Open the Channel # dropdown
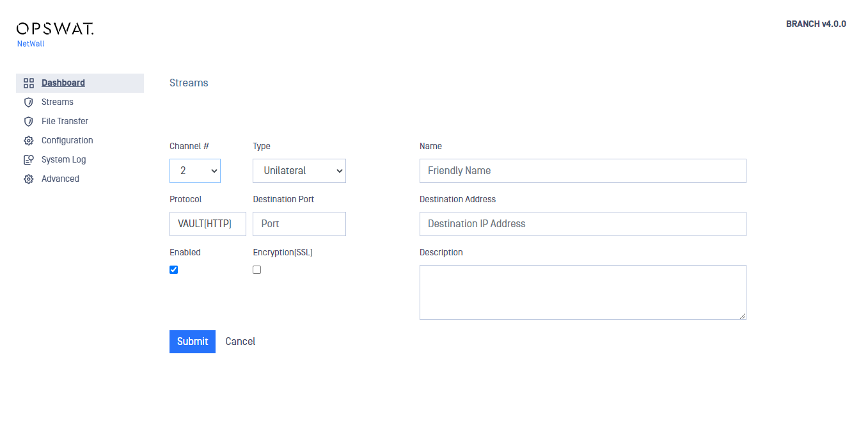Screen dimensions: 868x423 tap(195, 171)
